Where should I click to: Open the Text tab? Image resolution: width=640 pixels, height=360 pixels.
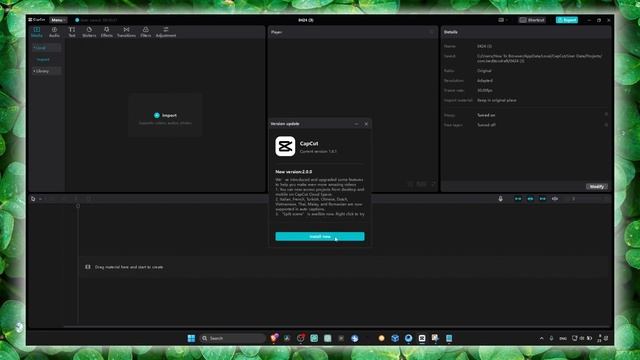point(72,32)
